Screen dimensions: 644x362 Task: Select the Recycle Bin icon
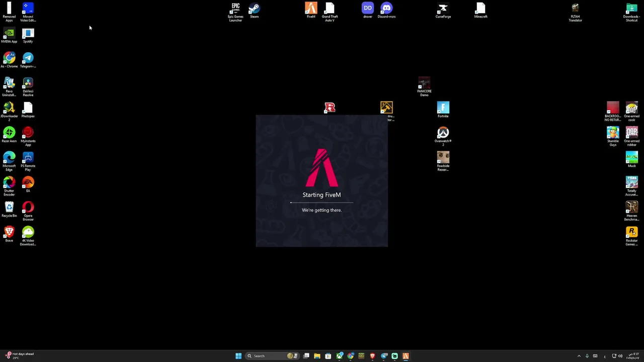(9, 209)
